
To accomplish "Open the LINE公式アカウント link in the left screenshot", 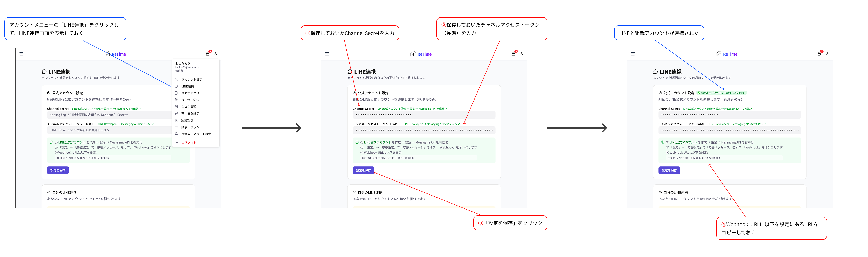I will click(72, 142).
